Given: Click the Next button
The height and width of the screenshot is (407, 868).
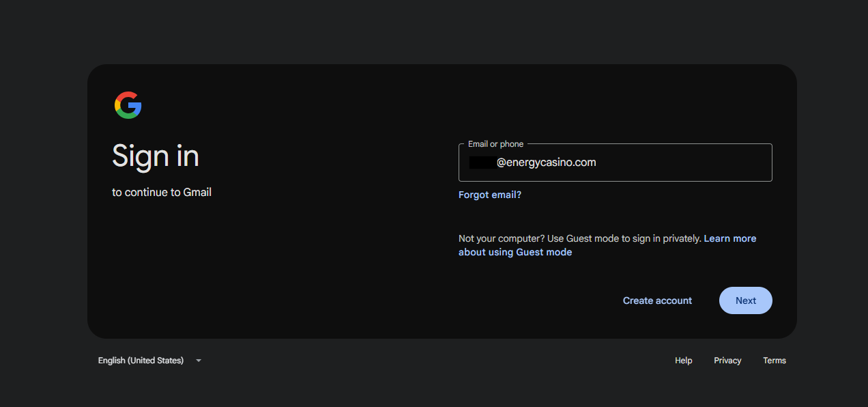Looking at the screenshot, I should (x=746, y=300).
